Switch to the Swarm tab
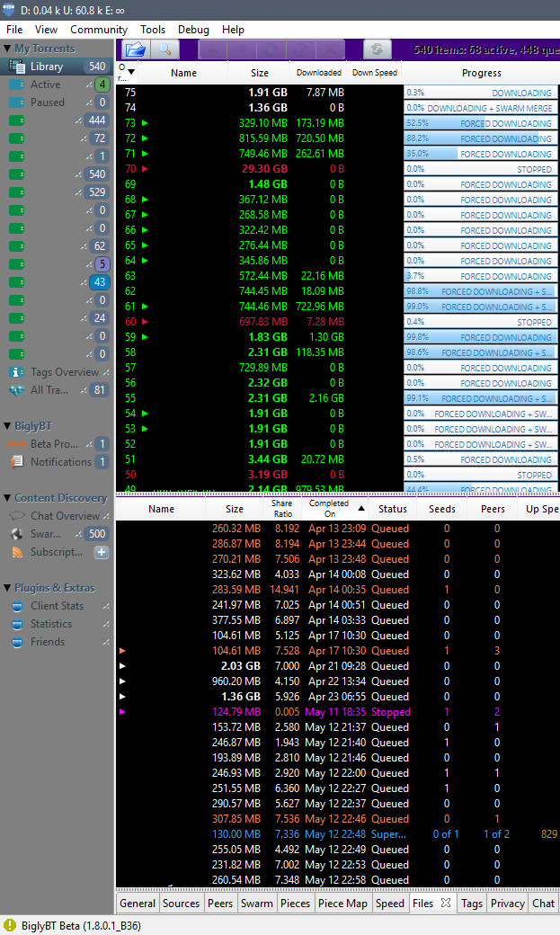560x935 pixels. click(257, 904)
